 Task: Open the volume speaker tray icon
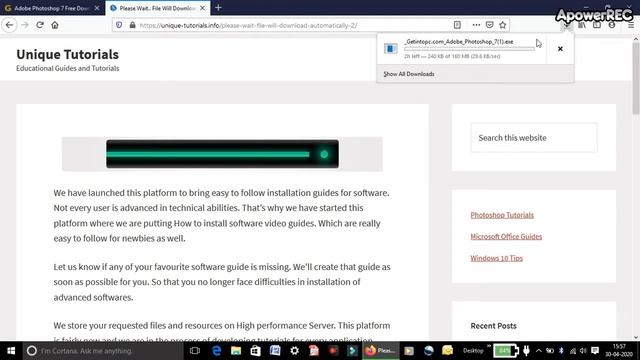click(x=583, y=351)
